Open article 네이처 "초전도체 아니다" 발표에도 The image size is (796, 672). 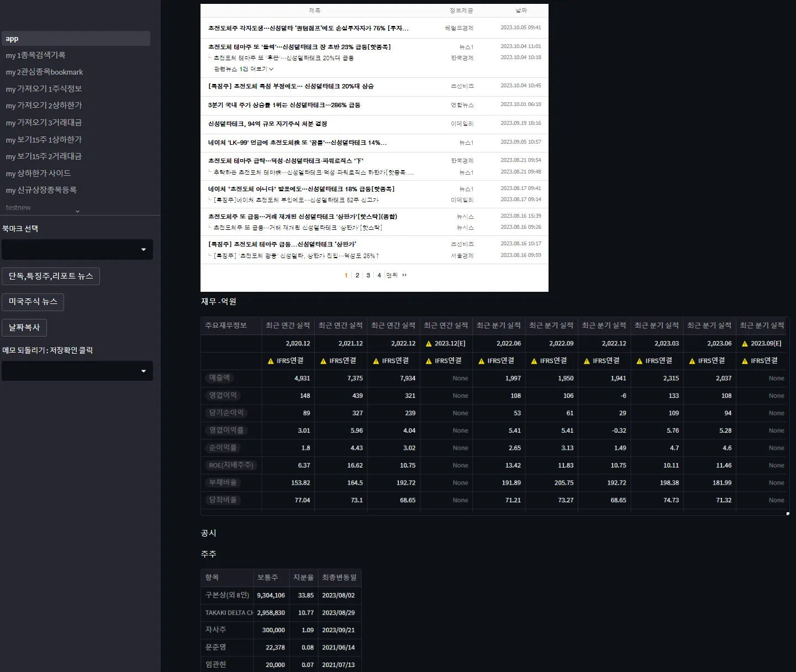[301, 189]
